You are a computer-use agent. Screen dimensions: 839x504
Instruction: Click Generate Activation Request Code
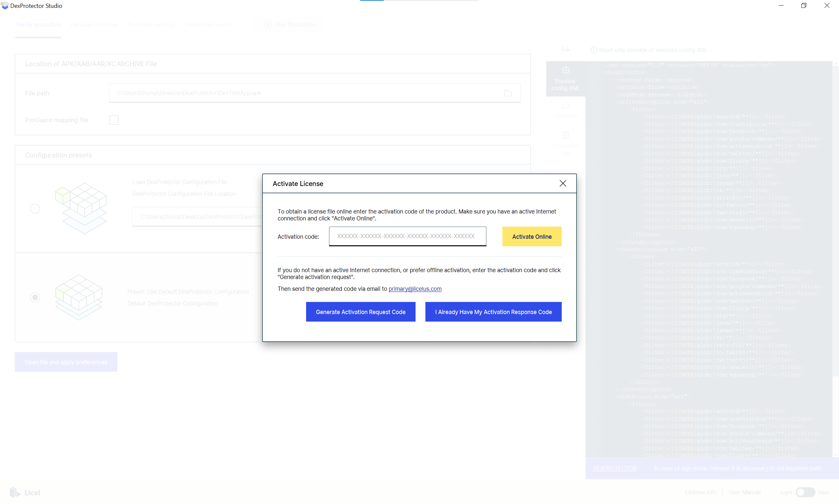(x=360, y=312)
